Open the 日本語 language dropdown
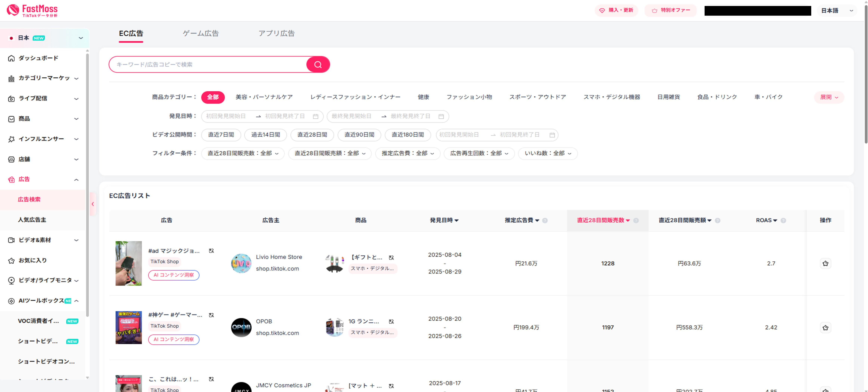The height and width of the screenshot is (392, 868). (x=837, y=10)
